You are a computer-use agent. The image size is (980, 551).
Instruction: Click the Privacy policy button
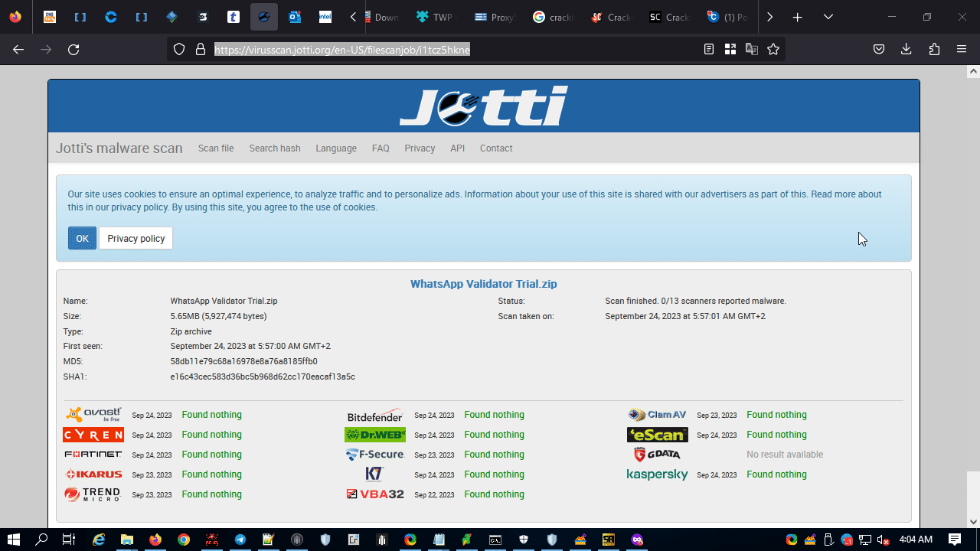tap(136, 238)
